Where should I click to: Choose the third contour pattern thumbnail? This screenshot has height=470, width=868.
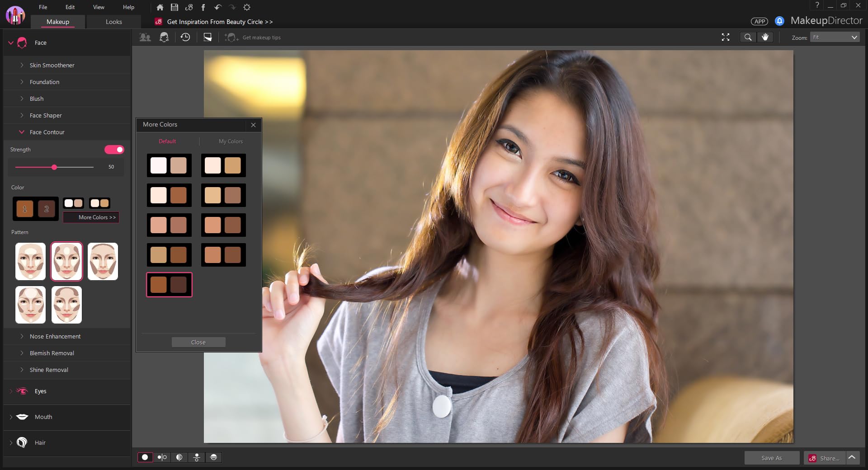click(x=103, y=262)
